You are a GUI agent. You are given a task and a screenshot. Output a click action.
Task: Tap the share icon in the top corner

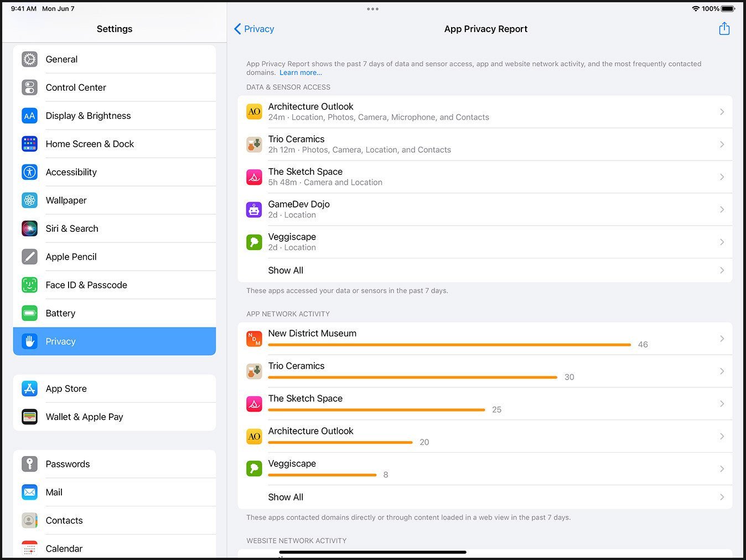pyautogui.click(x=724, y=28)
